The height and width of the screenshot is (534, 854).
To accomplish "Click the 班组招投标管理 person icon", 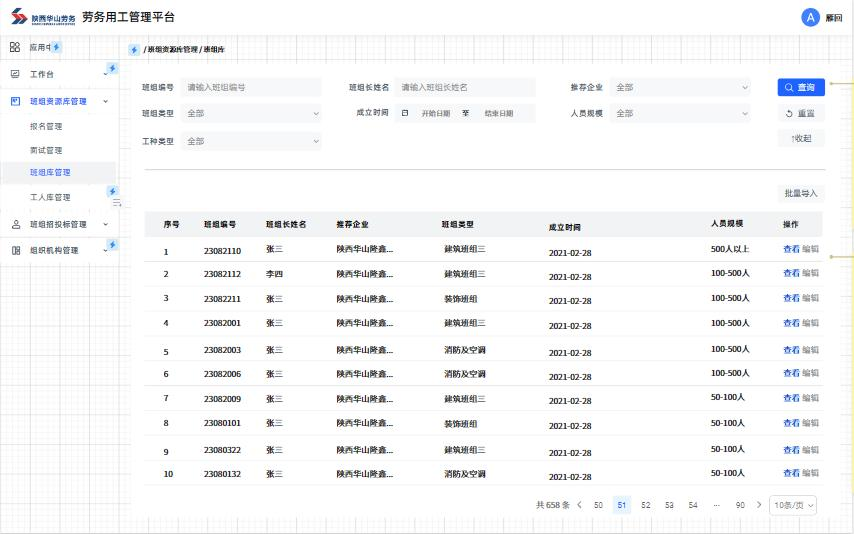I will click(x=15, y=224).
